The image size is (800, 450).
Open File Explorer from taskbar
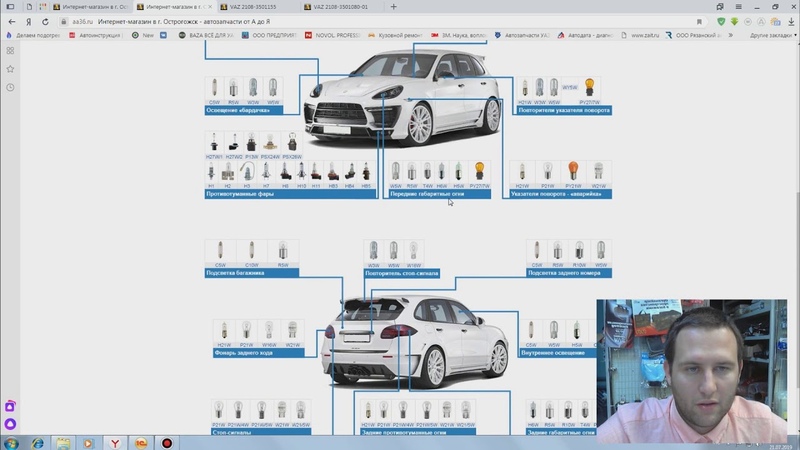63,443
